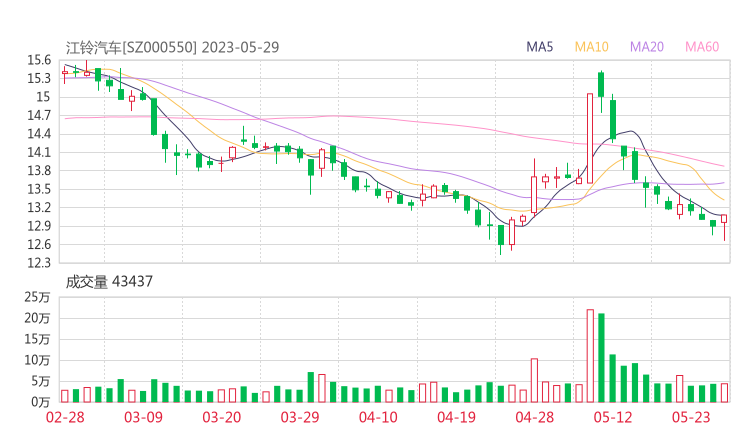
Task: Click the 15.6 price axis value
Action: (39, 60)
